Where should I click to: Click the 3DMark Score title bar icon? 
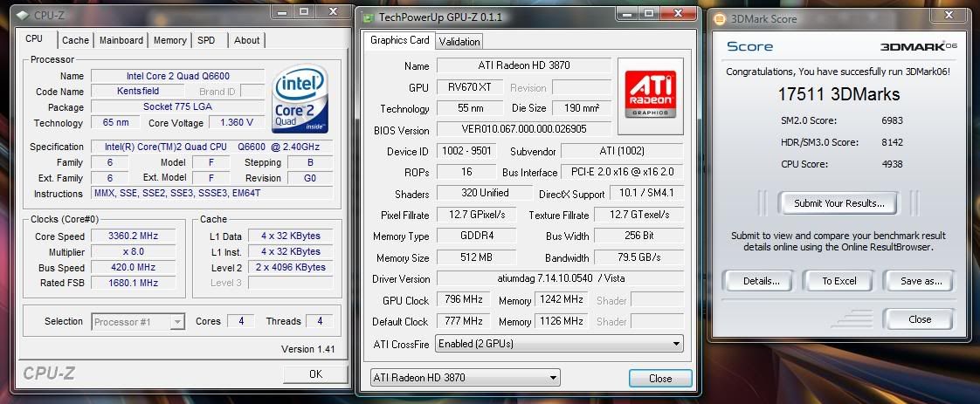(720, 18)
